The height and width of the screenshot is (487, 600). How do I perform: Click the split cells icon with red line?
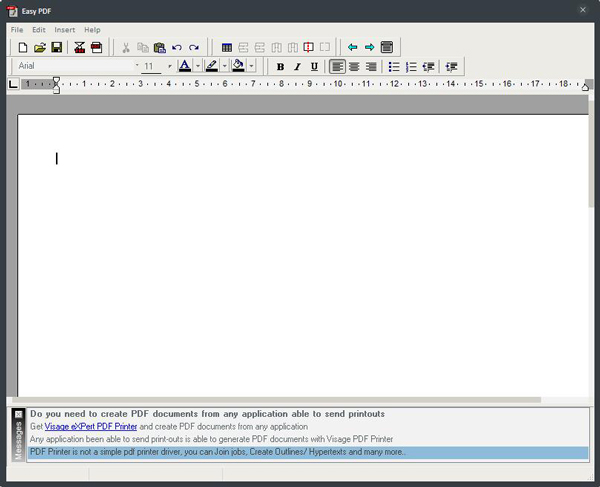point(308,47)
